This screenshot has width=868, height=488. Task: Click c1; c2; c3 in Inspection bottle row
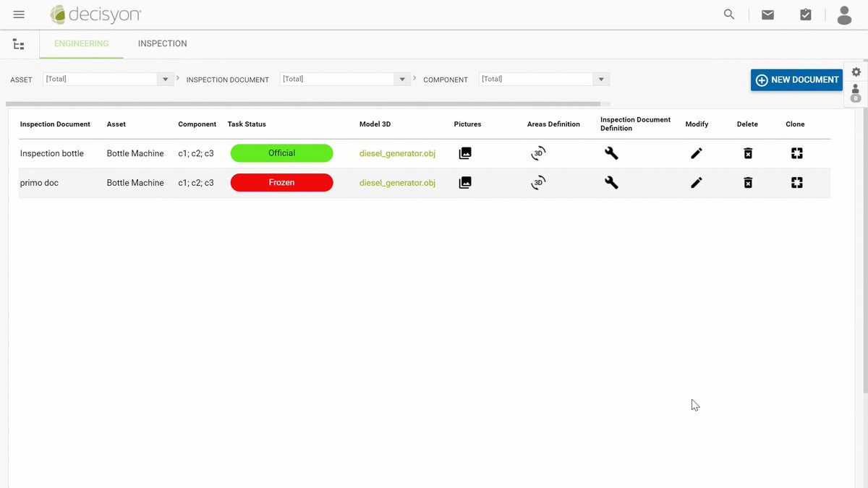[x=196, y=153]
